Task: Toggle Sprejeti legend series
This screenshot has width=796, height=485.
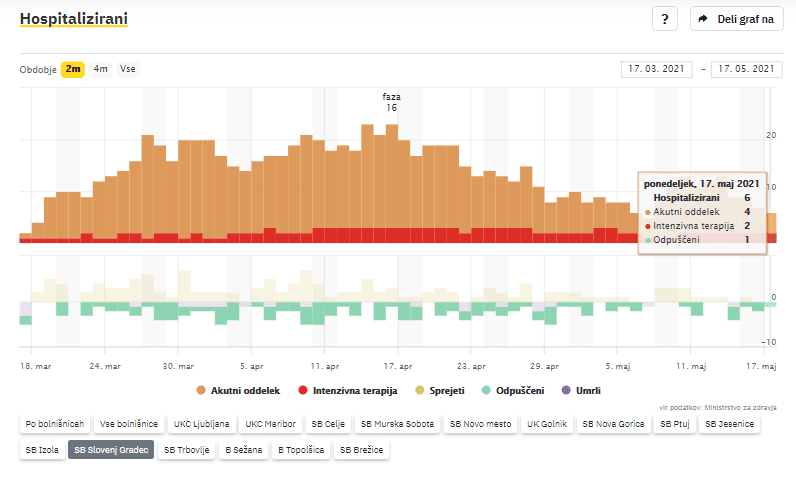Action: (x=441, y=390)
